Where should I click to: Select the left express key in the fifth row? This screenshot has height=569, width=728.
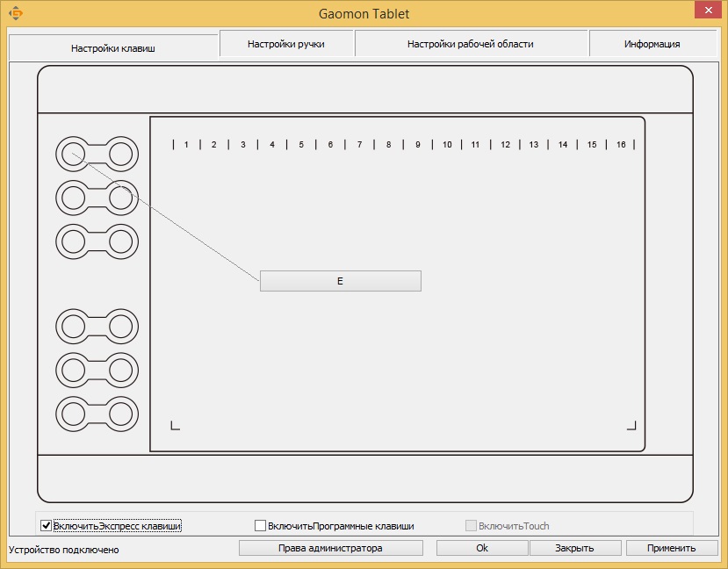pyautogui.click(x=74, y=371)
